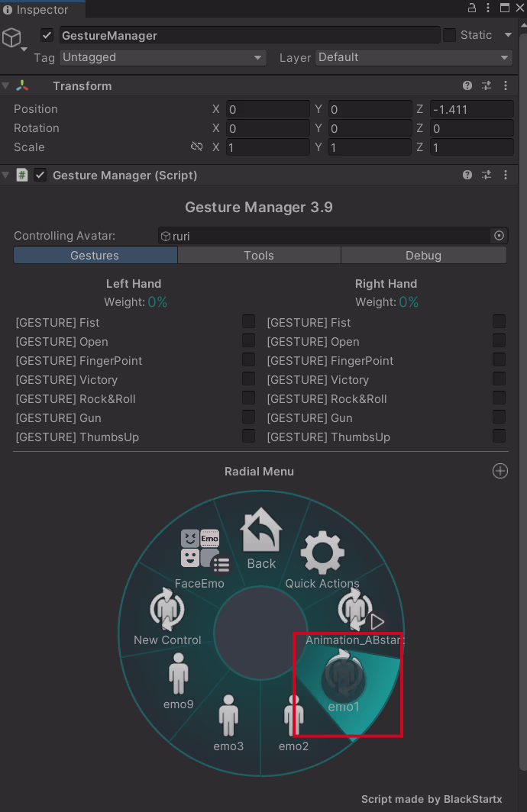Open Transform component presets icon

click(487, 86)
